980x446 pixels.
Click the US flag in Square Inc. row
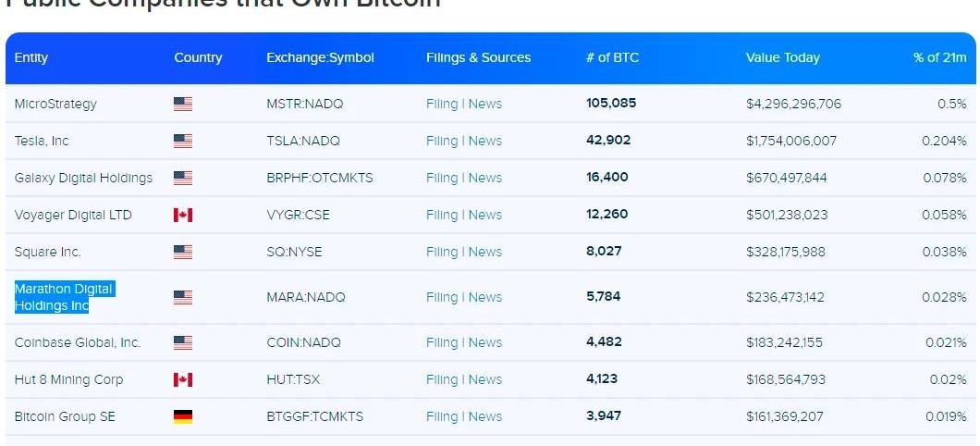(183, 252)
